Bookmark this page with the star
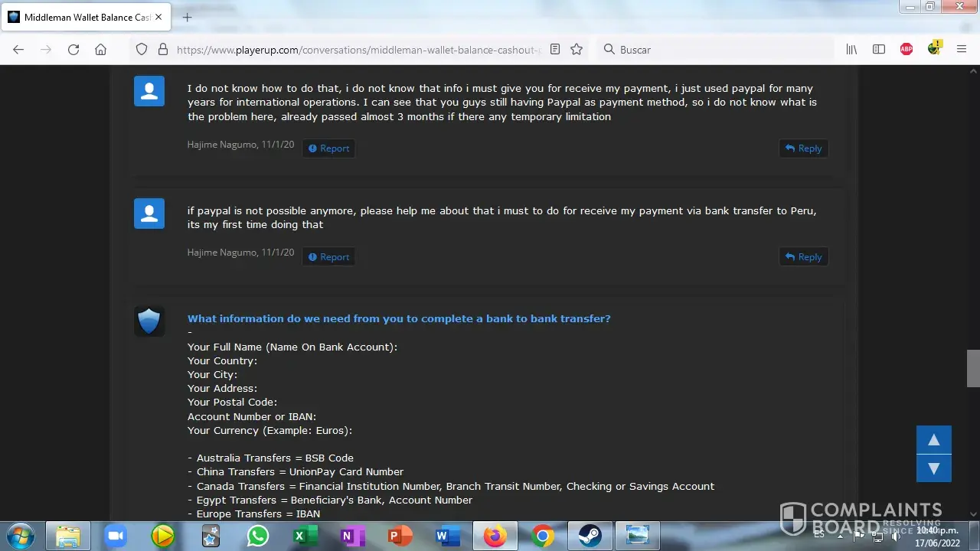Image resolution: width=980 pixels, height=551 pixels. (x=577, y=49)
